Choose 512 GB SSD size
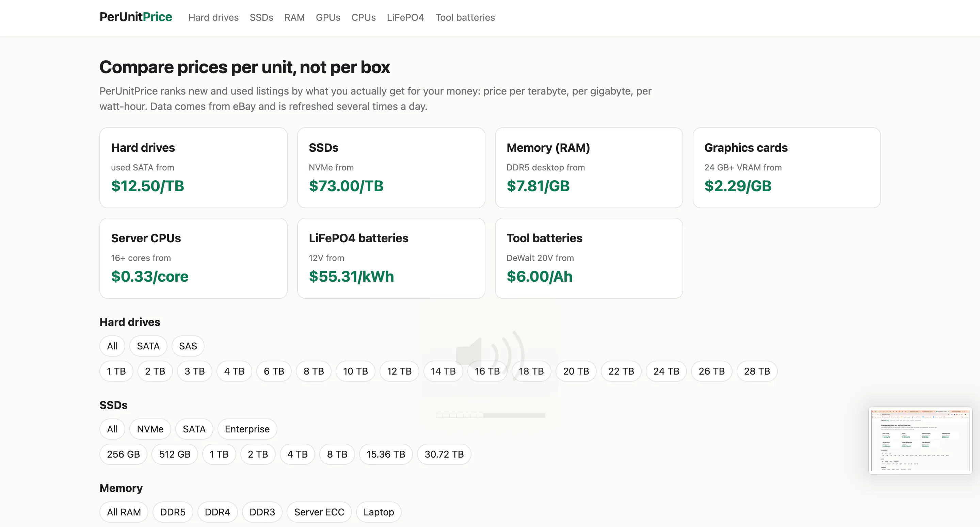Image resolution: width=980 pixels, height=527 pixels. click(175, 454)
